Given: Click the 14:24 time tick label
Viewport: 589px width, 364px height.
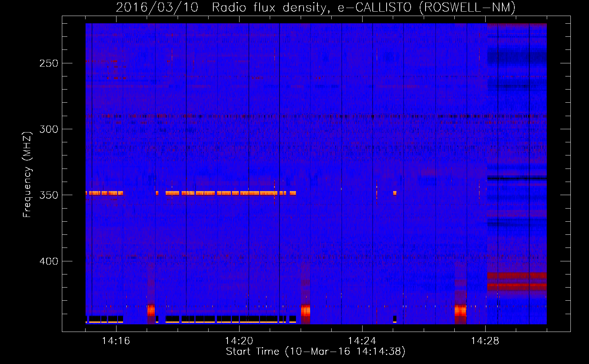Looking at the screenshot, I should click(362, 341).
